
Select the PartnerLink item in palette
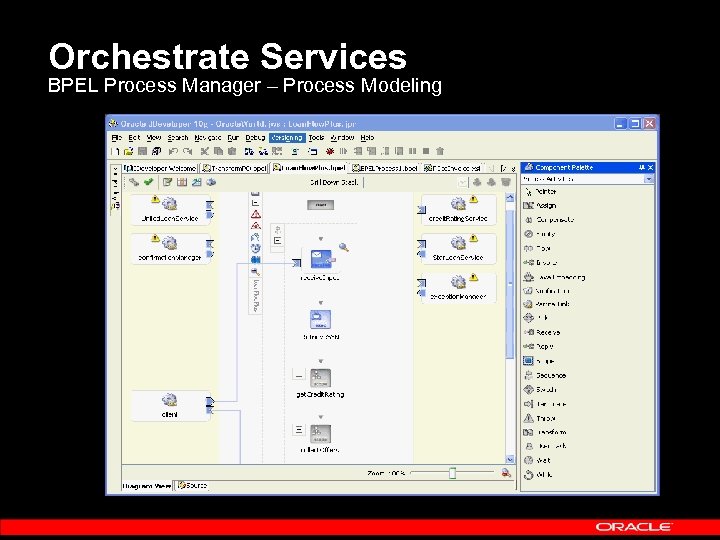[x=547, y=304]
